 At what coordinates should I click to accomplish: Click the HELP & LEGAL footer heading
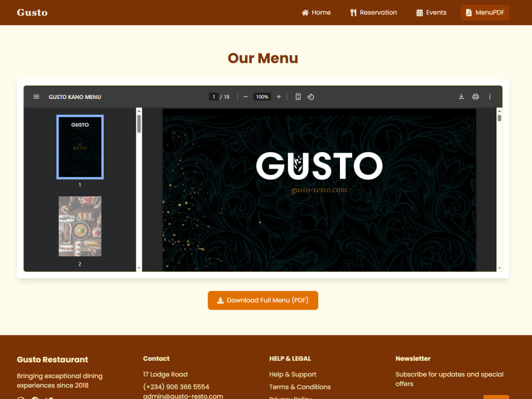click(x=290, y=359)
